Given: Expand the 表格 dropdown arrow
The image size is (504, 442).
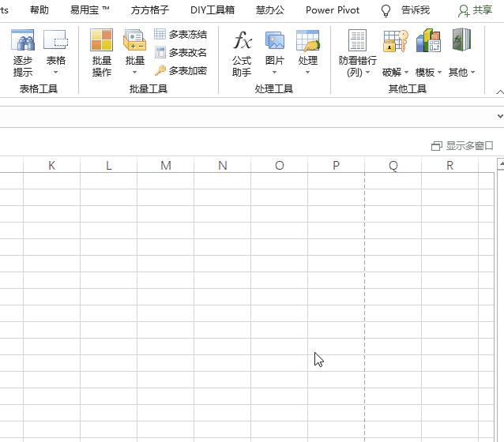Looking at the screenshot, I should [x=55, y=73].
